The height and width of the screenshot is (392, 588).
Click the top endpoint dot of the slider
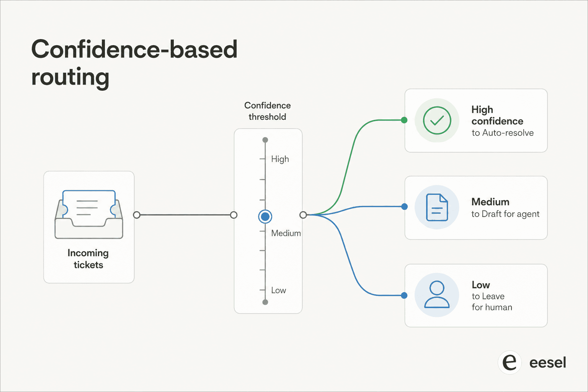point(265,140)
